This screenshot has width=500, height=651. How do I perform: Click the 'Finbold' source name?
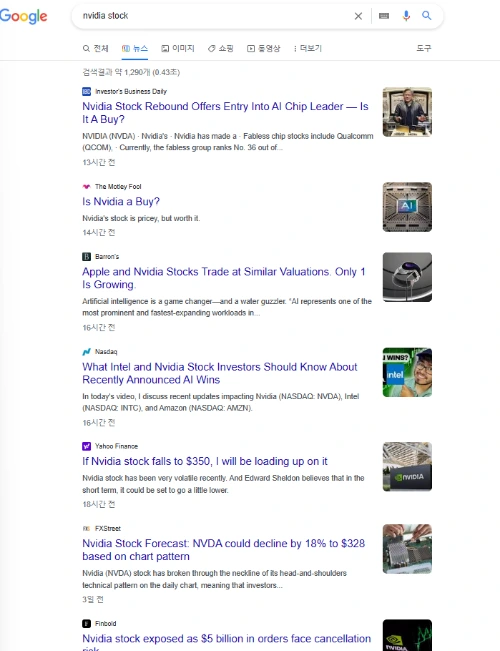(105, 624)
